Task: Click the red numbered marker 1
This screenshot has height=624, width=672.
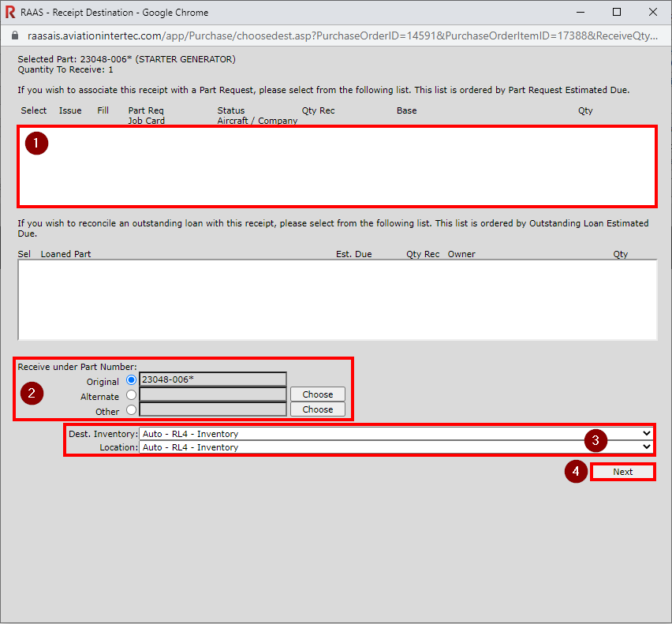Action: click(x=36, y=144)
